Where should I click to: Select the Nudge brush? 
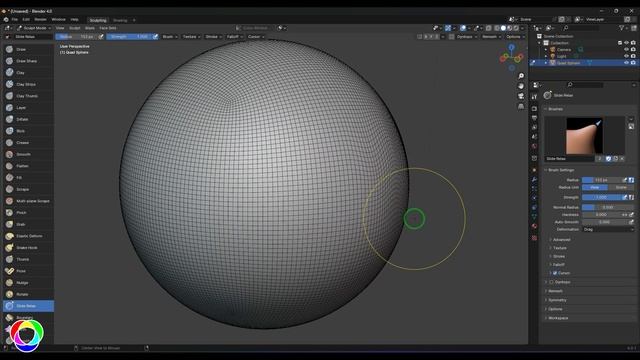click(x=28, y=282)
